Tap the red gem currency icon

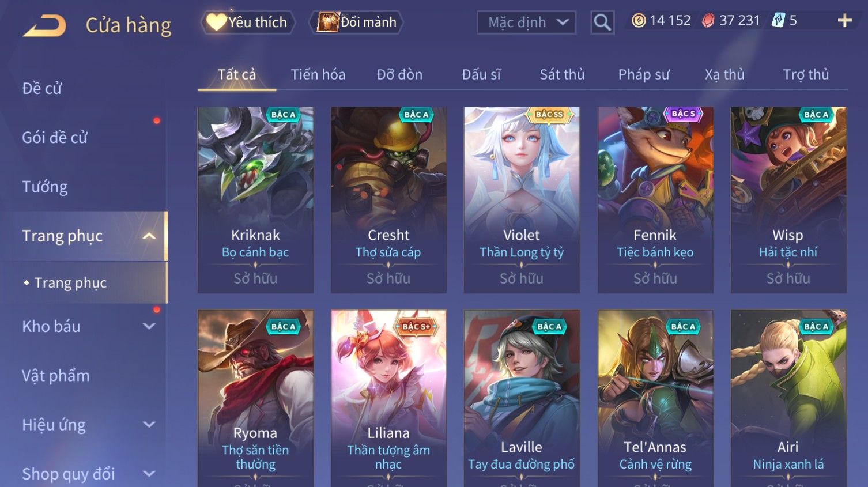(x=708, y=21)
